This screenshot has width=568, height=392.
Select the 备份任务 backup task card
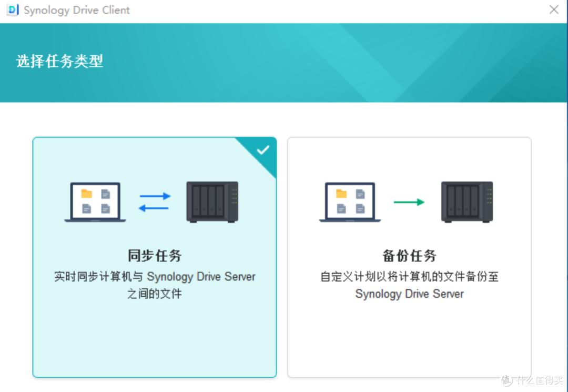[409, 257]
